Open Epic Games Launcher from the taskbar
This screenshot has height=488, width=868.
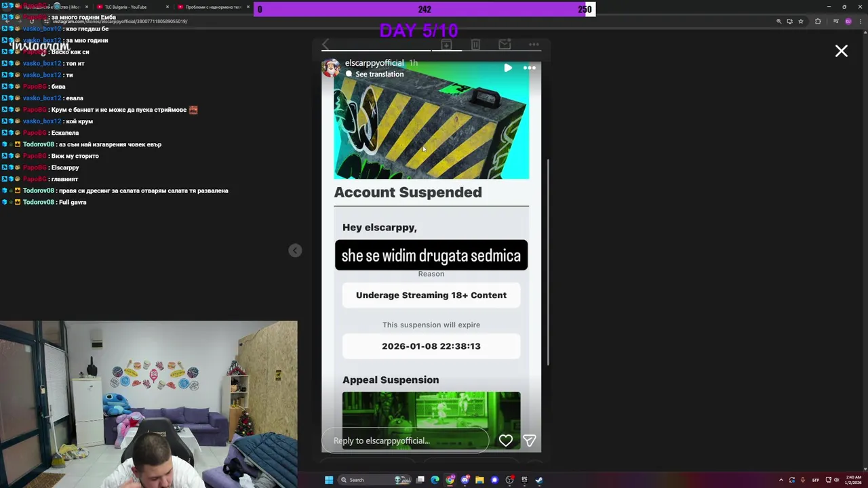point(524,480)
